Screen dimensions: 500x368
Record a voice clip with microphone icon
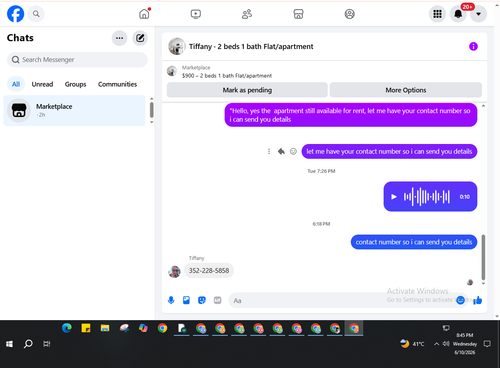[x=171, y=300]
